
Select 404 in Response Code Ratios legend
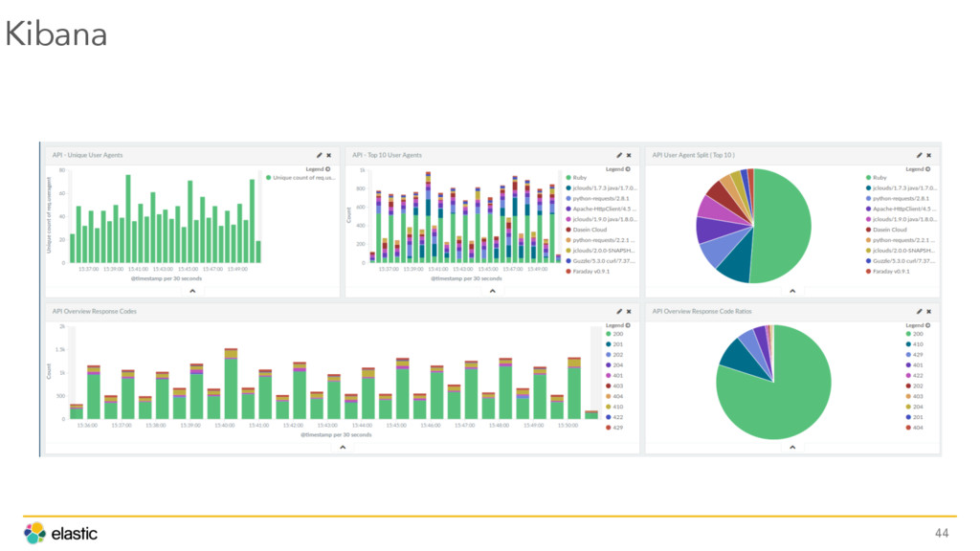pos(914,428)
